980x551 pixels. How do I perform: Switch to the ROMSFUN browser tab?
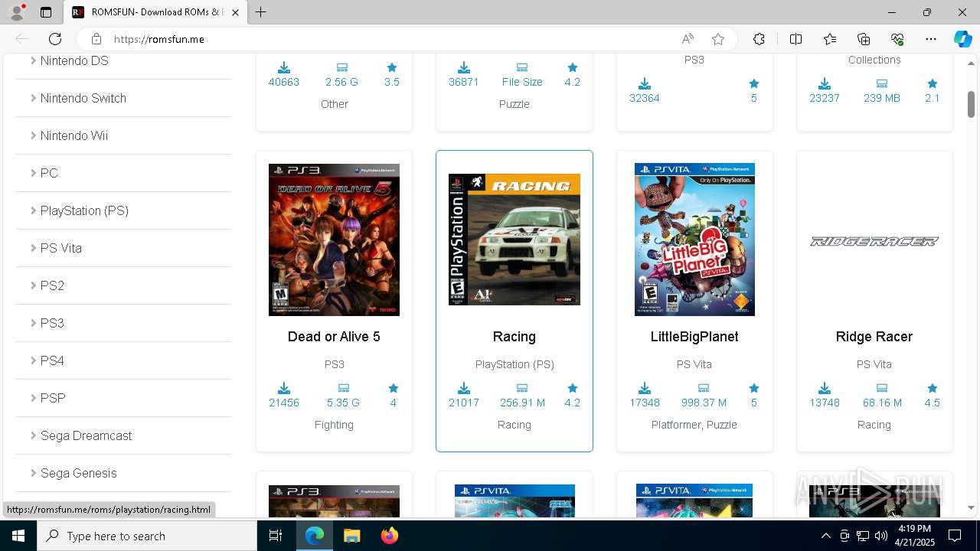[155, 12]
